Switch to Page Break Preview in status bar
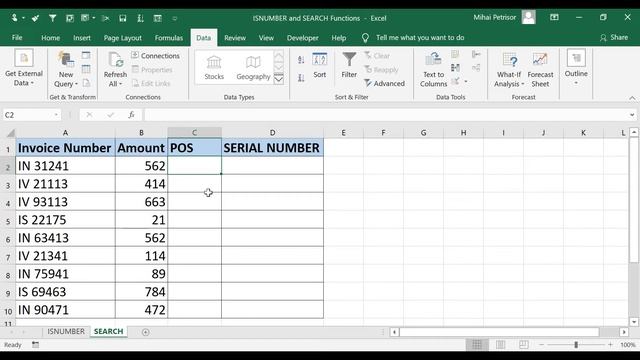 (524, 345)
